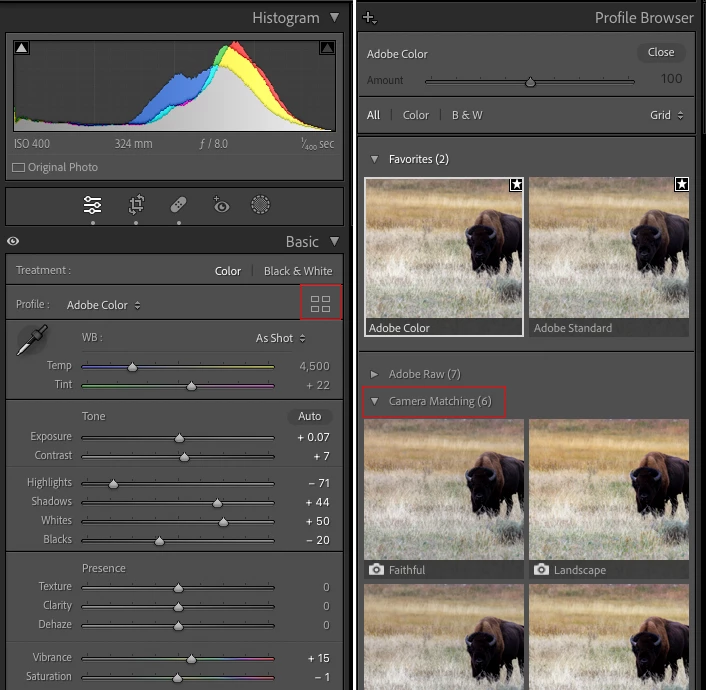Click the Blacks slider handle
Viewport: 706px width, 690px height.
159,541
